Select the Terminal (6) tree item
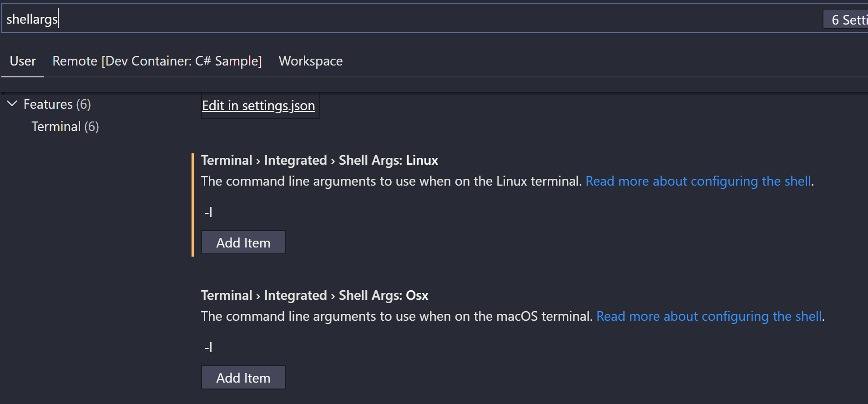 point(65,126)
